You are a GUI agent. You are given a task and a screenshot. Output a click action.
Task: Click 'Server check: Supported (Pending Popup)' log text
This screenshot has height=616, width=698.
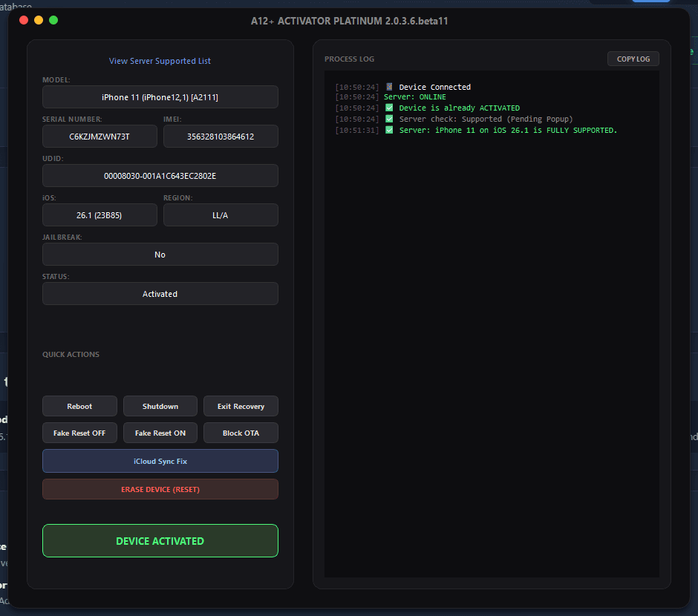(x=486, y=119)
